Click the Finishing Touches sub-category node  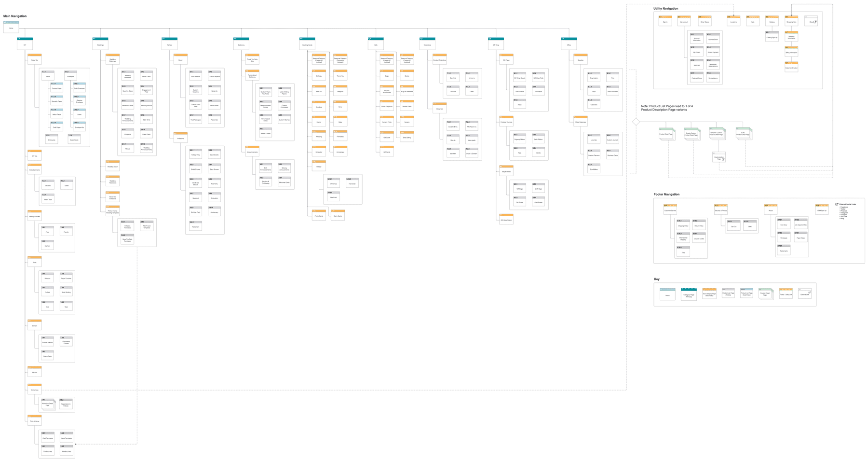[506, 121]
